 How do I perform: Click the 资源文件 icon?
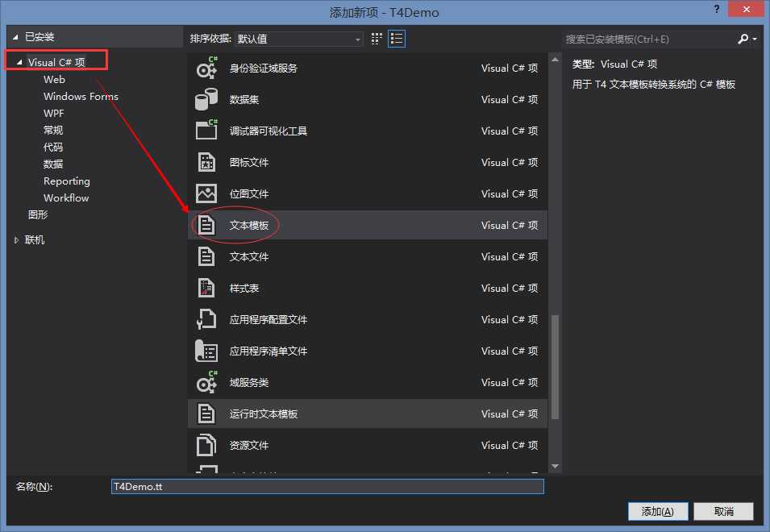click(x=206, y=445)
